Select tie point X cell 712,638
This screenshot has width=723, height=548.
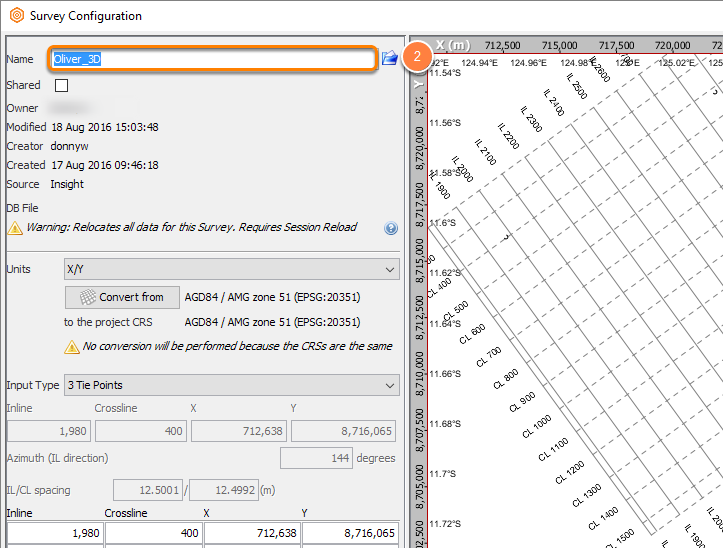coord(252,533)
